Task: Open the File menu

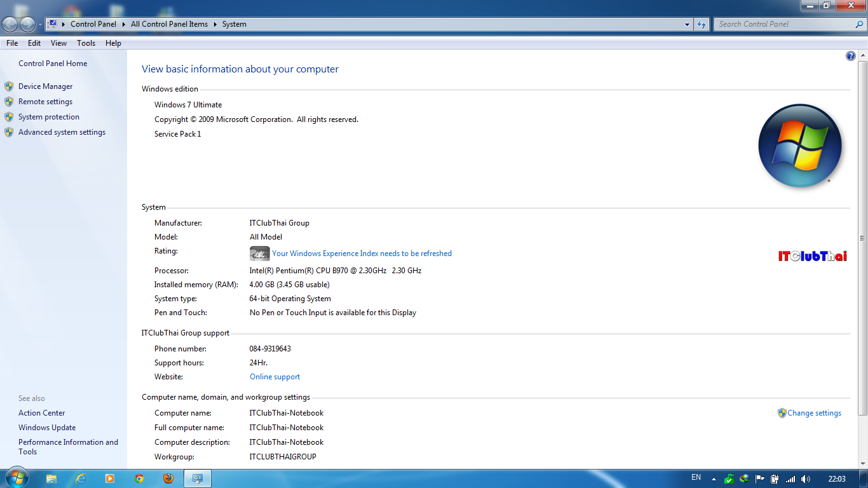Action: pos(12,43)
